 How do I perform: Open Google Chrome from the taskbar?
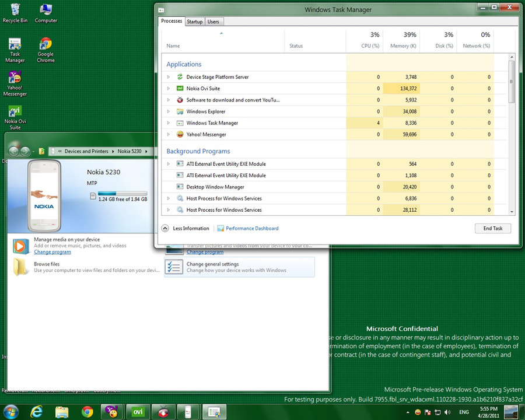point(87,412)
